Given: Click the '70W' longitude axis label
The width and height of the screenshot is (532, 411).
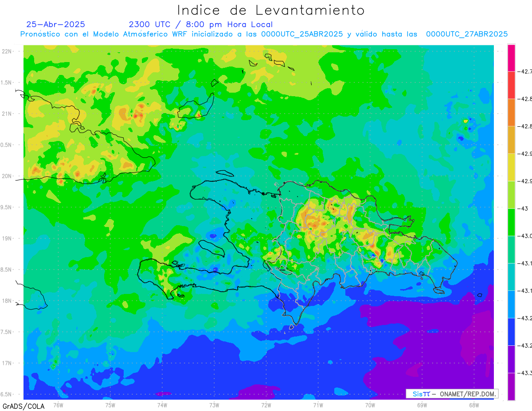Looking at the screenshot, I should pos(370,405).
